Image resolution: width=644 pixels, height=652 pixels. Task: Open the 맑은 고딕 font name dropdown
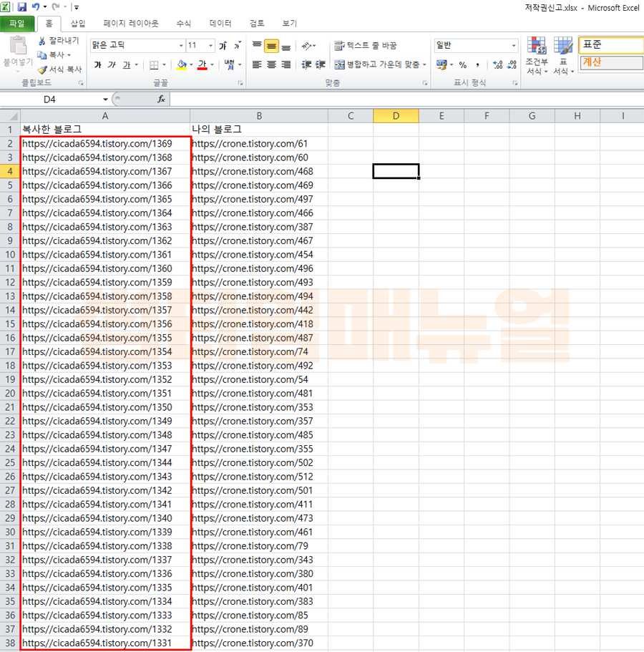pyautogui.click(x=181, y=45)
